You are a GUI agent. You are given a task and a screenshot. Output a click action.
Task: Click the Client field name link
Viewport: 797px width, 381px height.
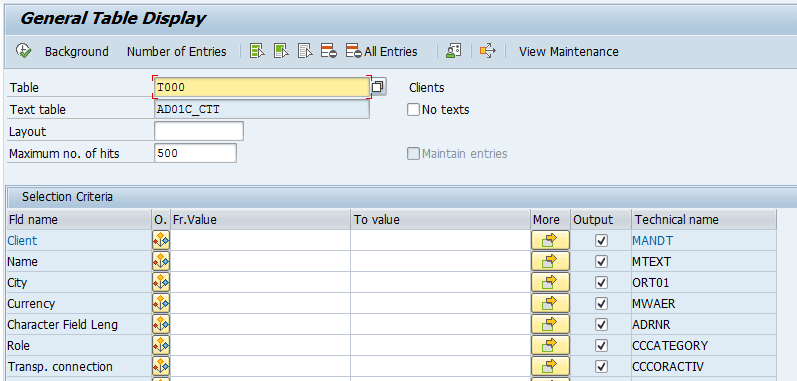[22, 240]
